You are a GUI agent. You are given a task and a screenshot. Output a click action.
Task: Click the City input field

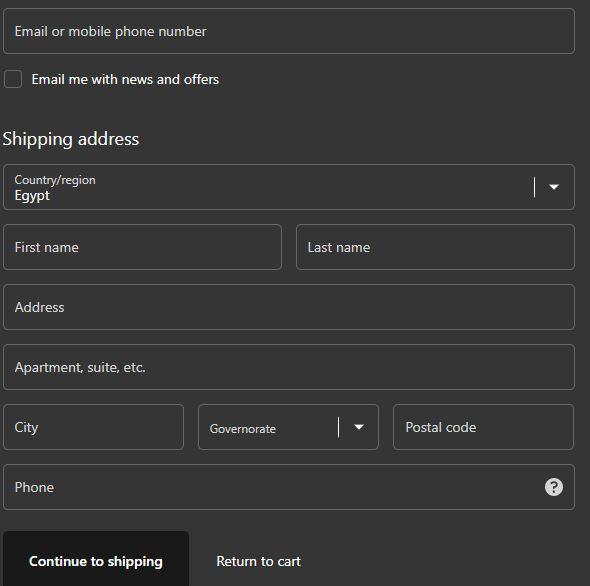click(93, 427)
